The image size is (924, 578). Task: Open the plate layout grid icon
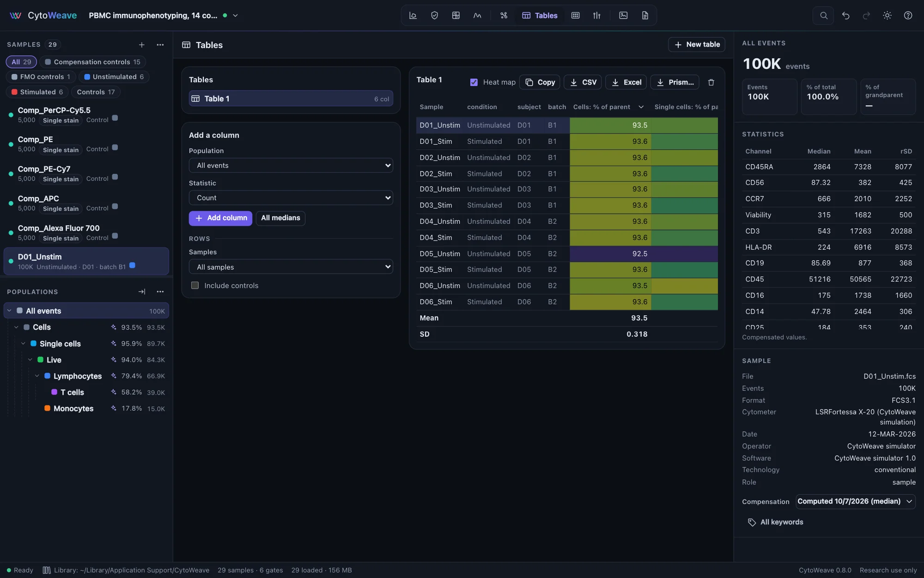click(x=575, y=15)
